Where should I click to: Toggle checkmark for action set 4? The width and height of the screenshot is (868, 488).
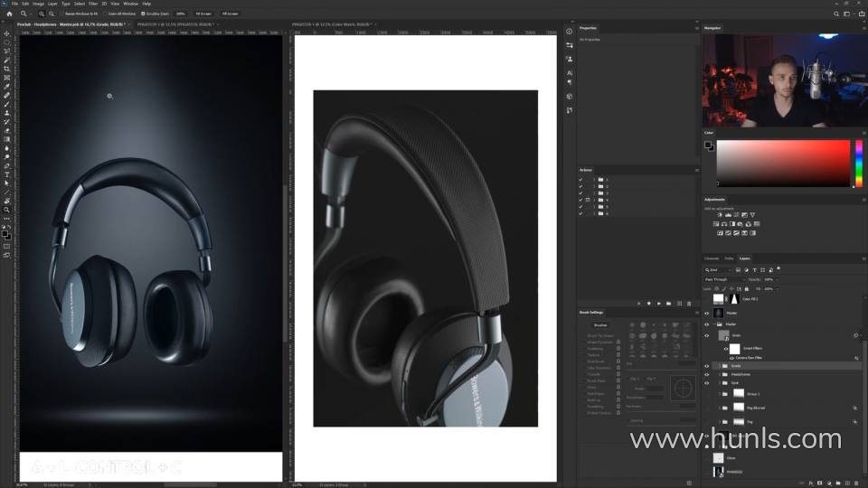(x=580, y=200)
